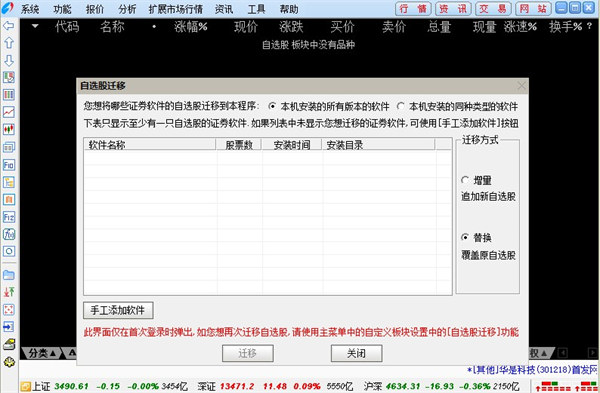
Task: Click the 涨幅% column header
Action: point(191,26)
